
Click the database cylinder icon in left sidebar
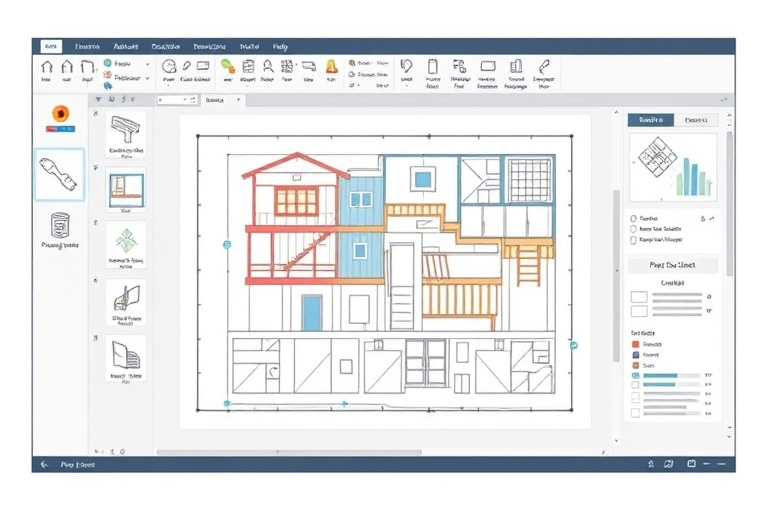[x=60, y=225]
